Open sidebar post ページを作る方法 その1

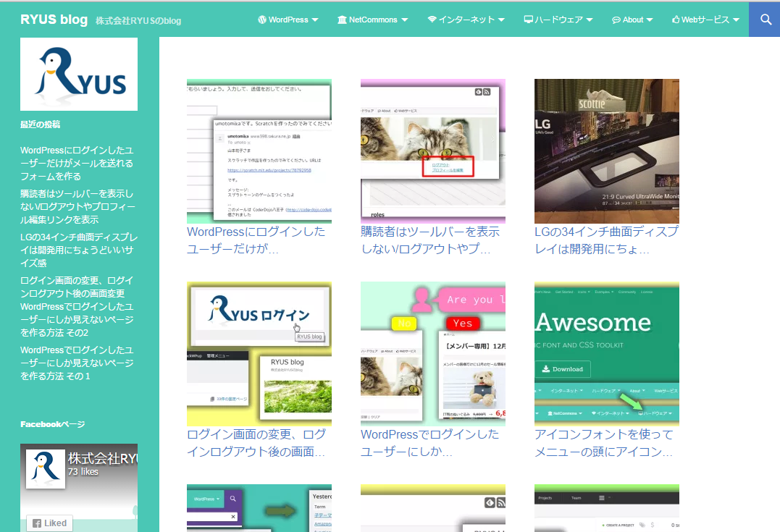click(77, 363)
